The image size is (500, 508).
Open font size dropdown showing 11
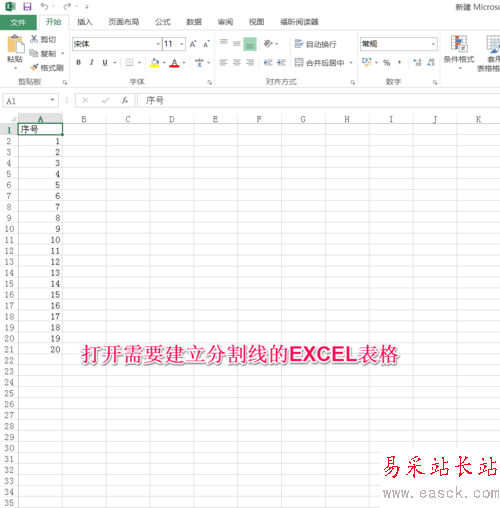click(x=182, y=44)
